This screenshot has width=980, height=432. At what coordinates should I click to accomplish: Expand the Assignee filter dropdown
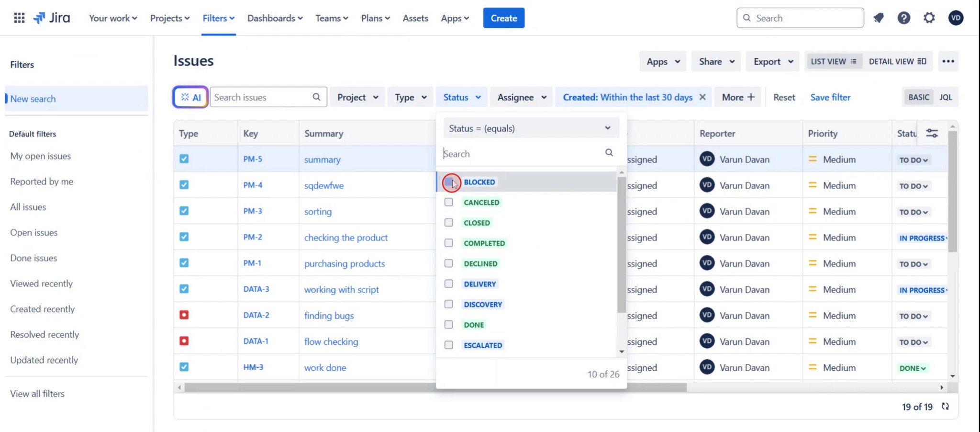[x=521, y=97]
